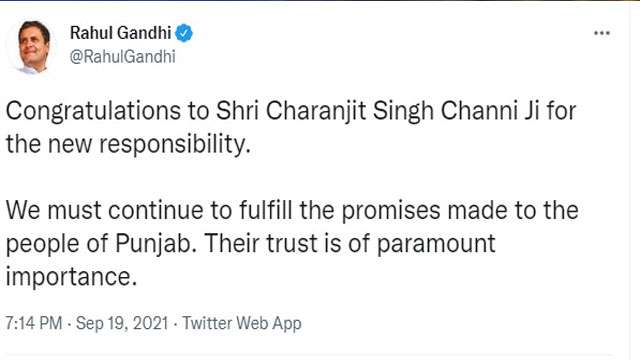
Task: Click the word importance ending the tweet
Action: coord(71,278)
